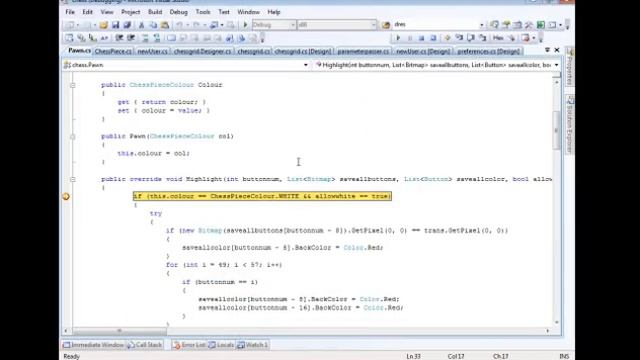Click the Save All icon
The height and width of the screenshot is (360, 640).
point(127,25)
